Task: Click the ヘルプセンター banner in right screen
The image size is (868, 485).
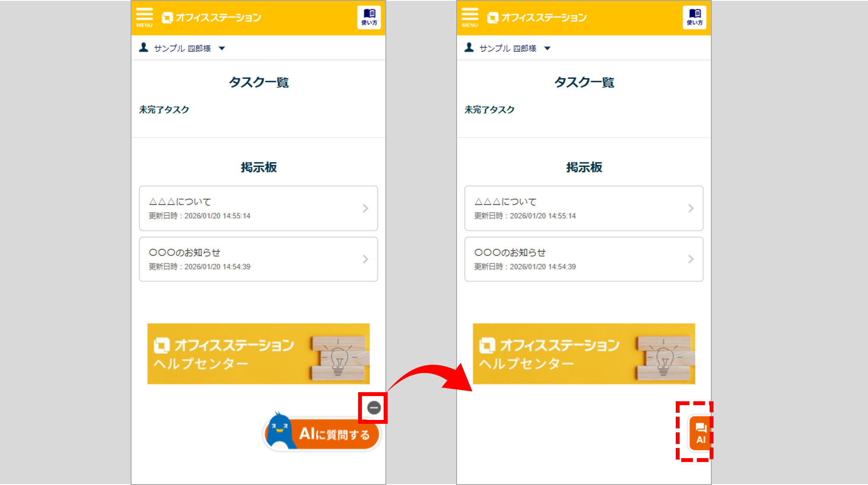Action: [584, 354]
